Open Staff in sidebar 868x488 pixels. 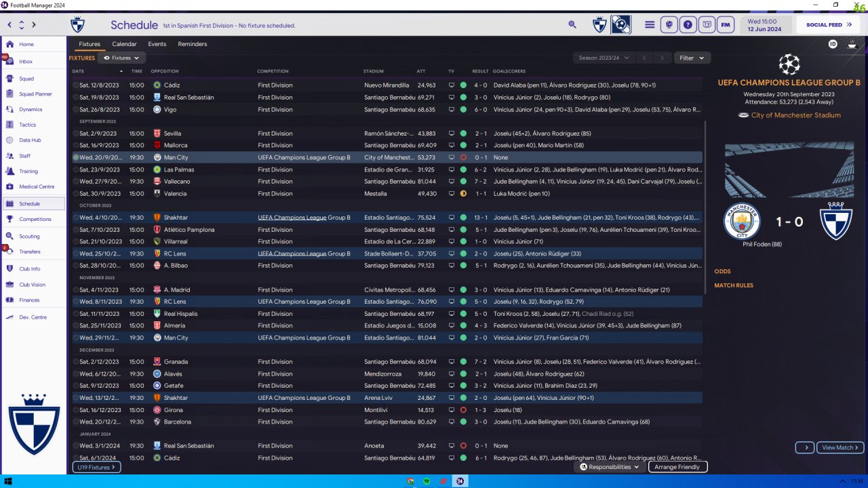pos(33,156)
